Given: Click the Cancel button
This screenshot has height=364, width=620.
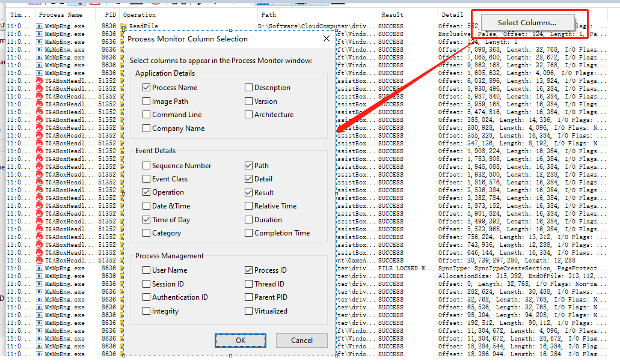Looking at the screenshot, I should (301, 339).
